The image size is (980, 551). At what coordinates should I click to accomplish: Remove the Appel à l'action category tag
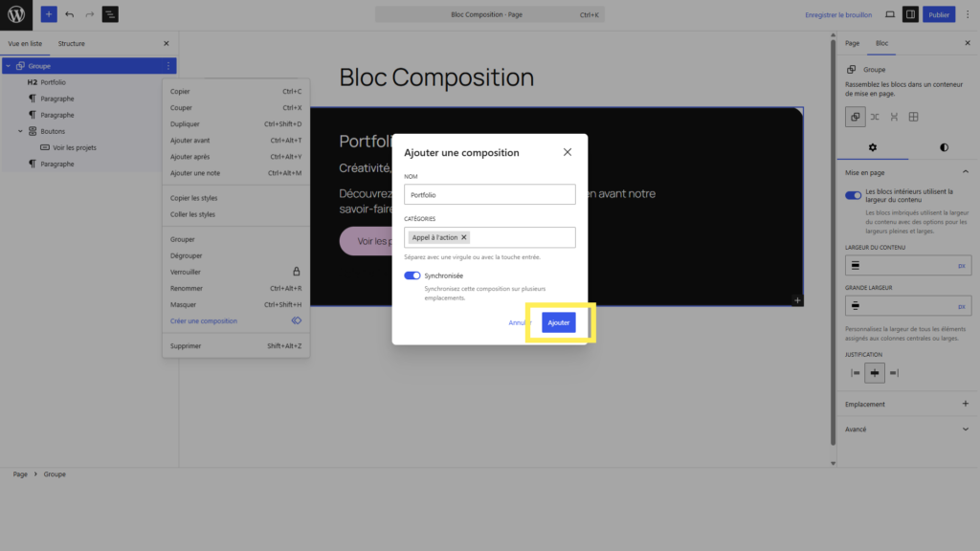pos(464,237)
